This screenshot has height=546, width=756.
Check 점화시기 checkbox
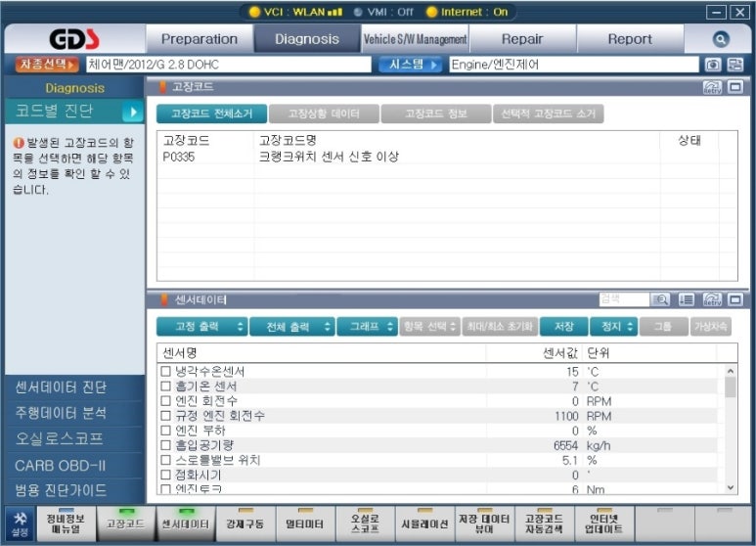[x=166, y=475]
